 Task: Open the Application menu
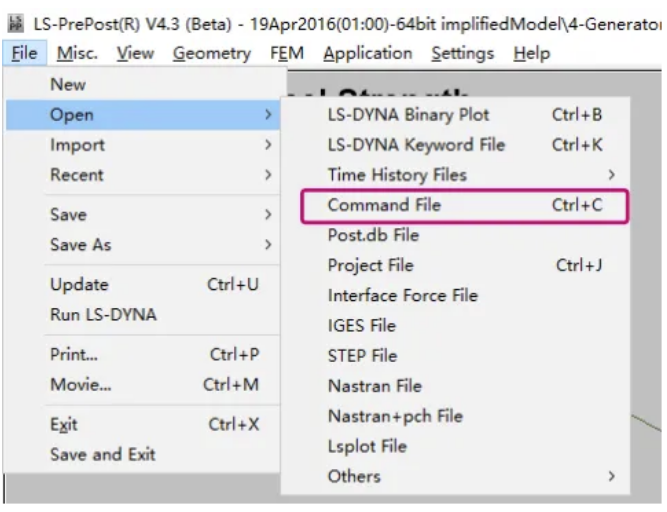coord(368,54)
